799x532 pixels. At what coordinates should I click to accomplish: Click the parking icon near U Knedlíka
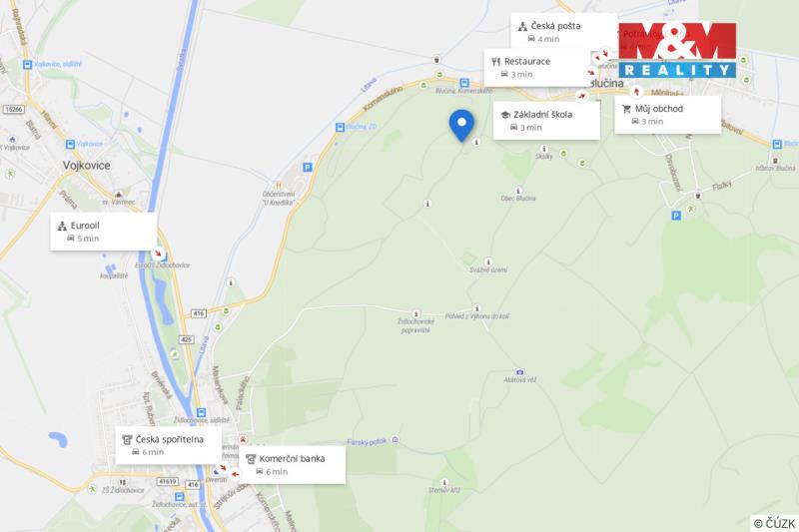point(307,167)
